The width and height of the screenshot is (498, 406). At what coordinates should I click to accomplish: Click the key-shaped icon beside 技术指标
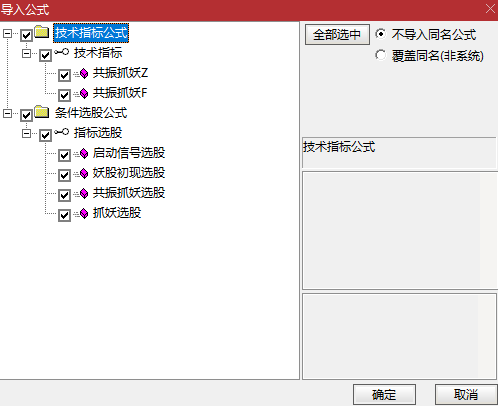pos(62,52)
